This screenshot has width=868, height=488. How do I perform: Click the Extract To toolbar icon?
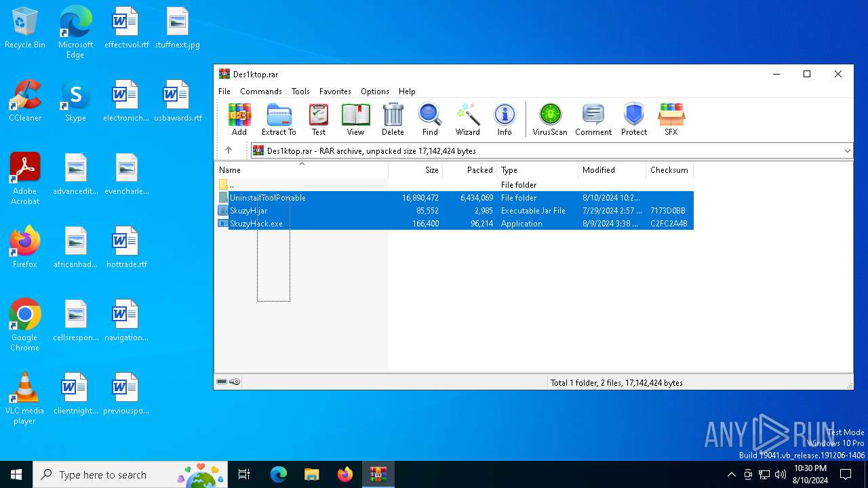(x=279, y=119)
